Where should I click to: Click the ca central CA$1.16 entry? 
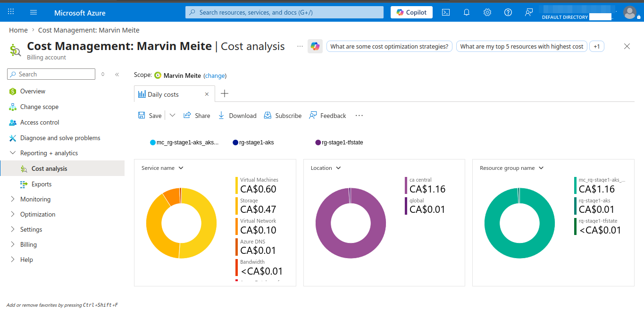click(425, 185)
